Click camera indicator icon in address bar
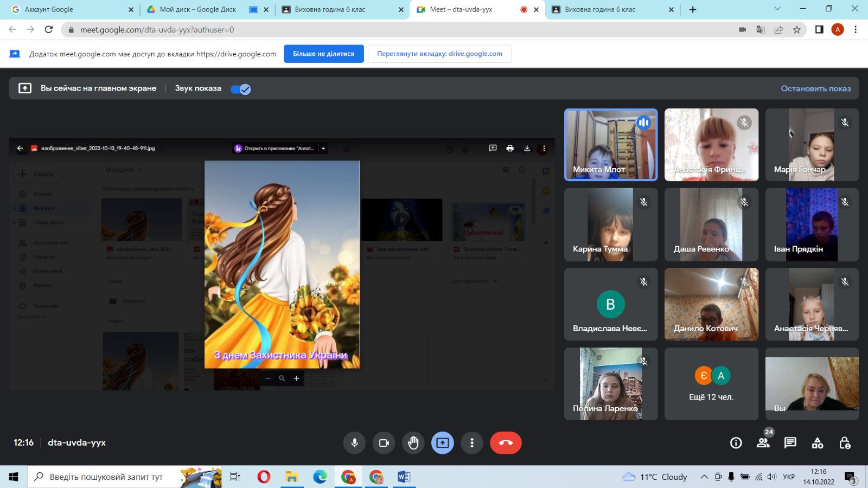 point(742,30)
